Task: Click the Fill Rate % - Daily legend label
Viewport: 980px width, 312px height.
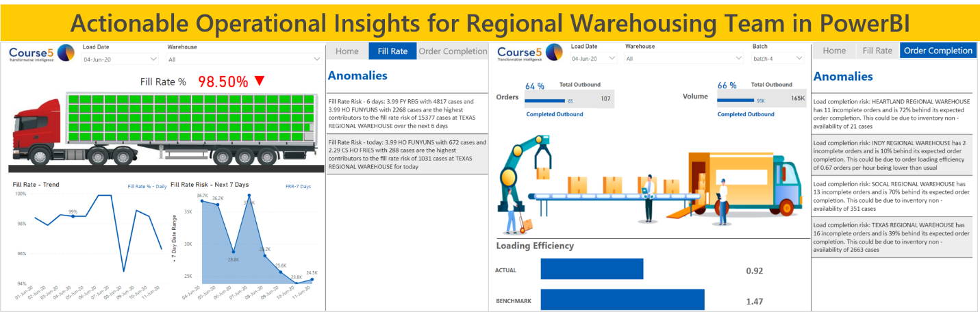Action: (147, 186)
